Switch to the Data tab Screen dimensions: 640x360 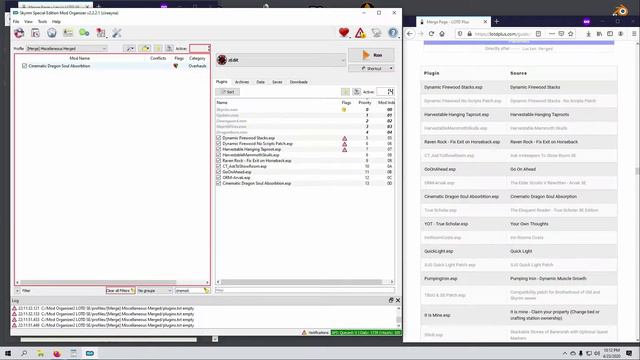point(260,82)
